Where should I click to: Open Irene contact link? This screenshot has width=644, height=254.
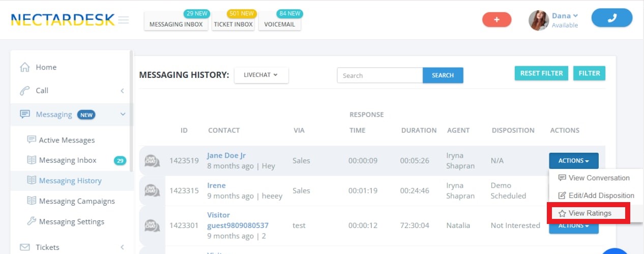point(216,185)
